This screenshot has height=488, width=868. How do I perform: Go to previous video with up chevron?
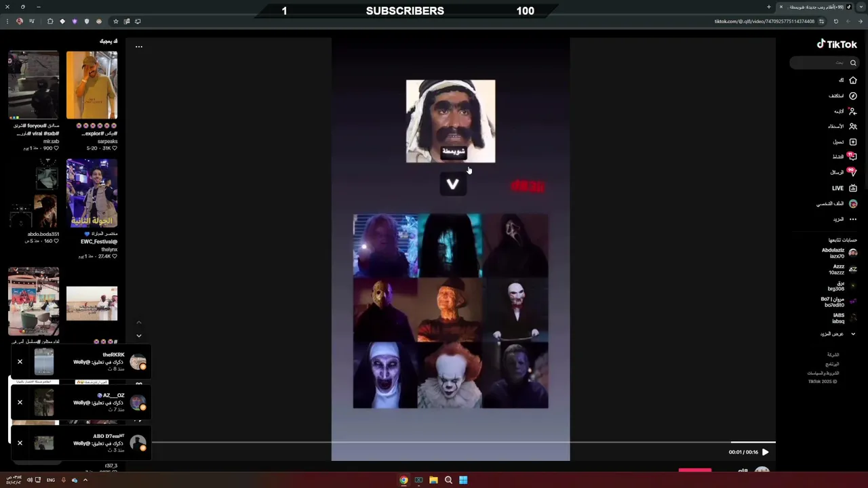tap(139, 323)
